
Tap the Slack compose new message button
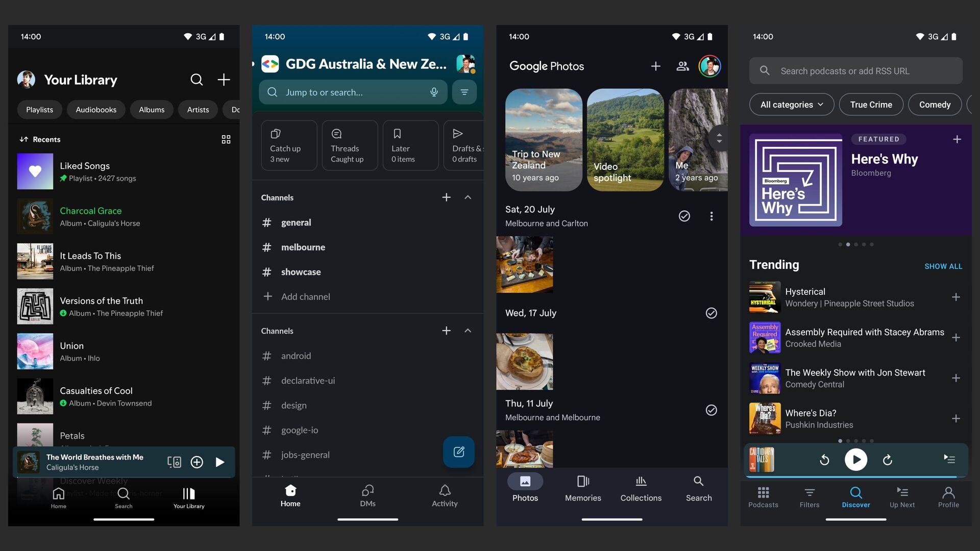click(x=458, y=452)
